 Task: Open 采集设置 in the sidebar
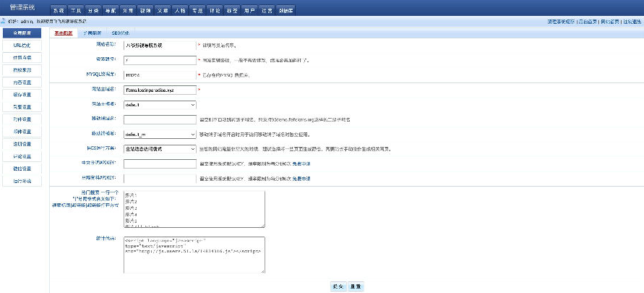(x=22, y=107)
